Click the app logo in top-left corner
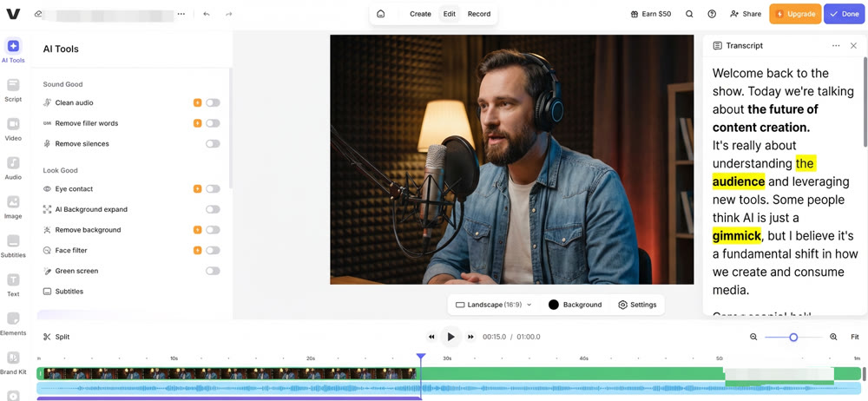This screenshot has width=868, height=401. click(x=13, y=14)
